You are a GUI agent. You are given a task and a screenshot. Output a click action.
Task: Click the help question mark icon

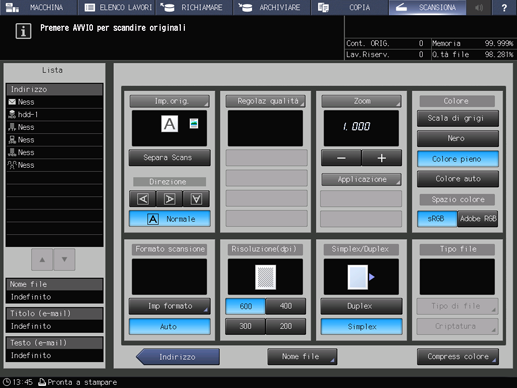(x=504, y=7)
